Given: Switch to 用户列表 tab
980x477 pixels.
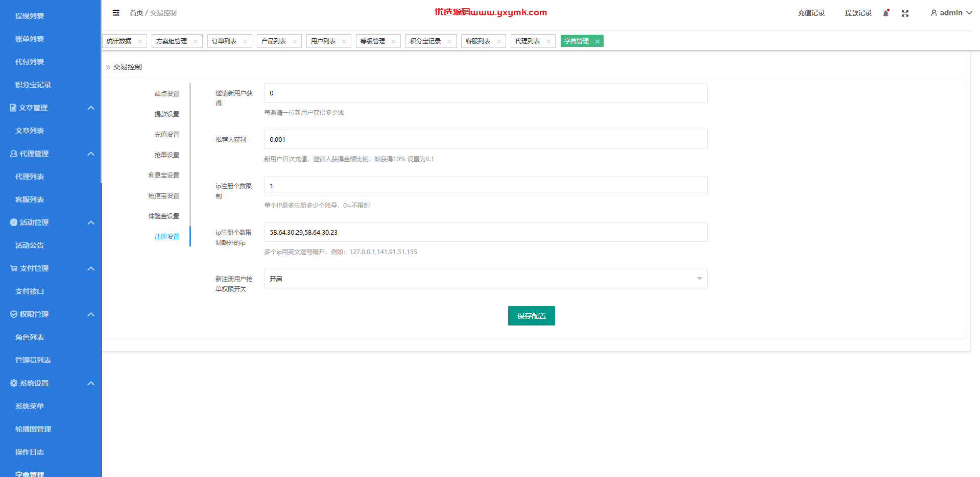Looking at the screenshot, I should tap(323, 41).
